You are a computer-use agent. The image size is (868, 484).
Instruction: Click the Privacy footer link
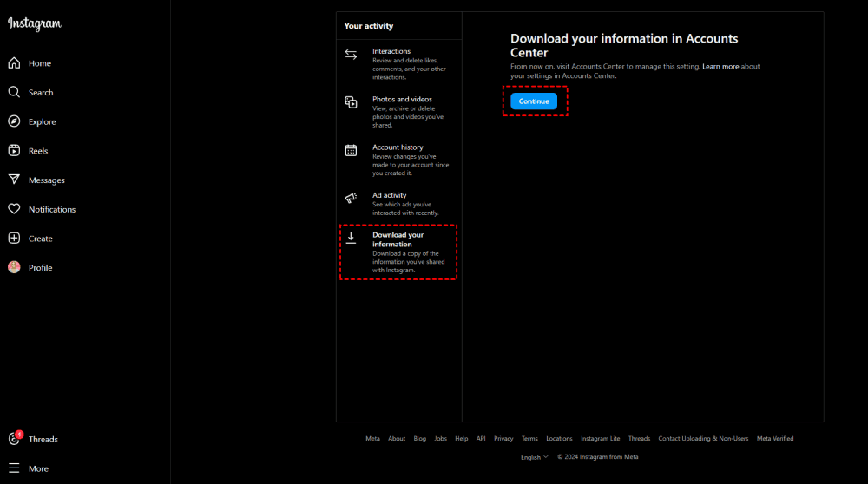tap(503, 439)
